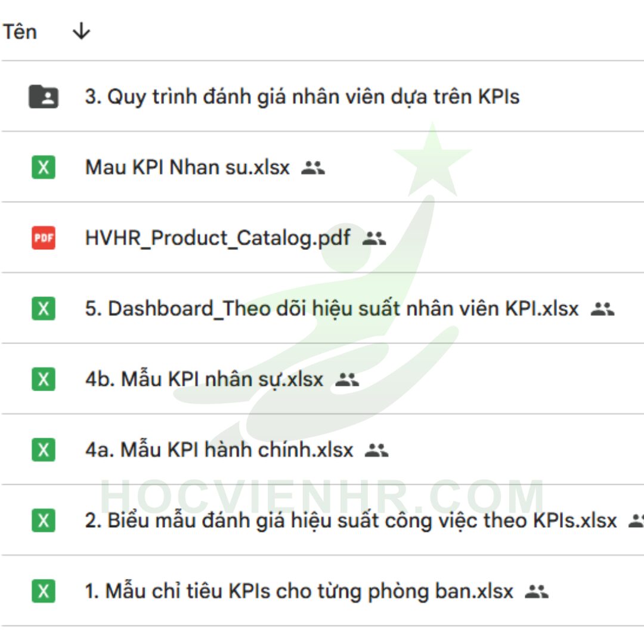Click the shared people icon next to 'Mau KPI Nhan su.xlsx'
This screenshot has height=644, width=644.
(313, 168)
